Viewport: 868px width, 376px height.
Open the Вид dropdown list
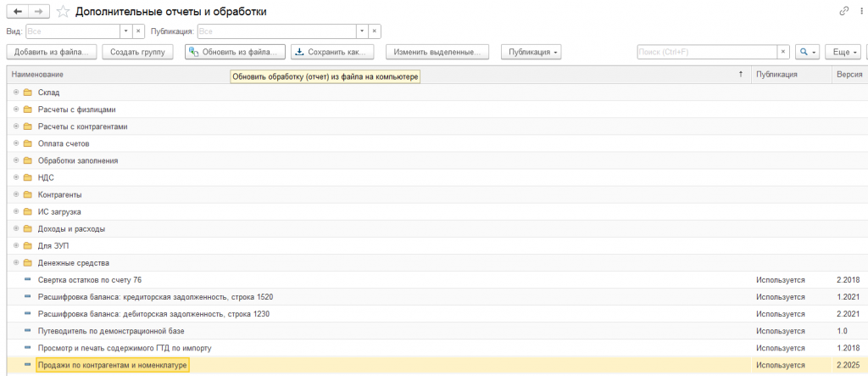click(125, 31)
